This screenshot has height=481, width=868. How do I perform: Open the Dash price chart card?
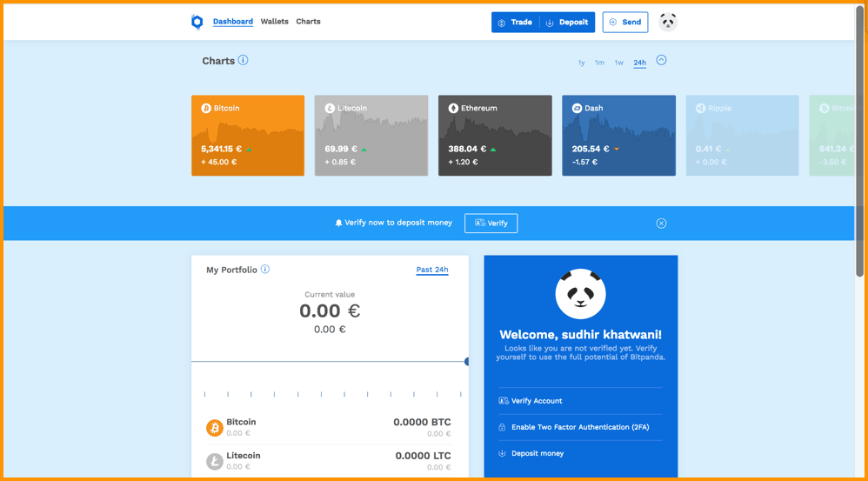(619, 136)
